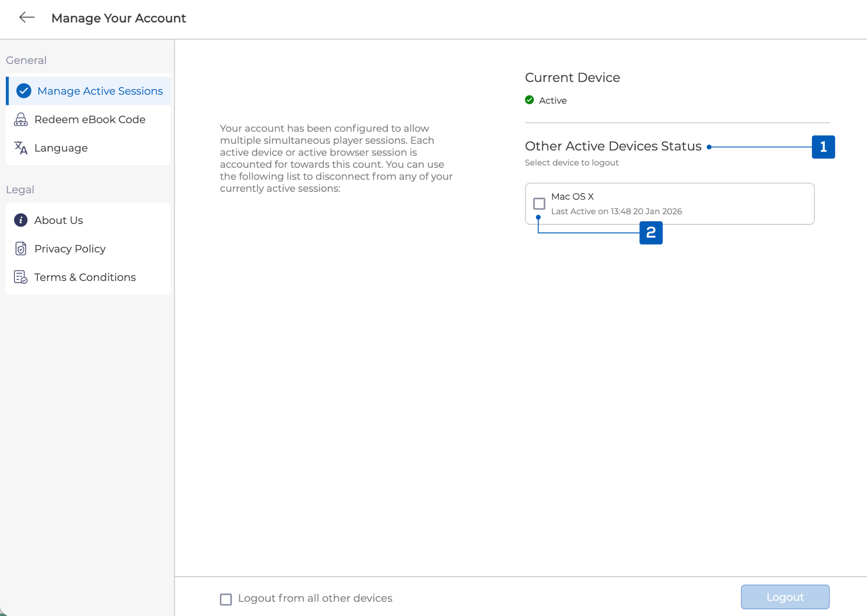Viewport: 867px width, 616px height.
Task: Select the Language menu item
Action: point(61,148)
